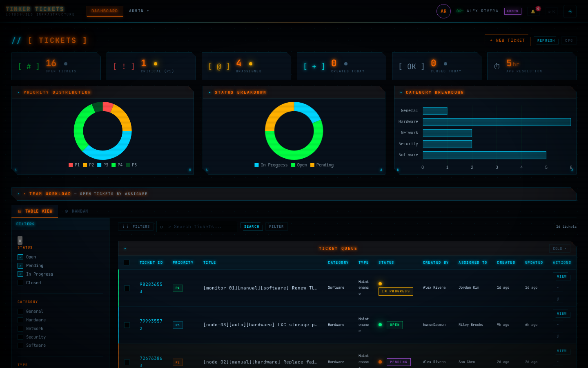Click the tilde action for ticket 98283655
588x368 pixels.
point(558,288)
